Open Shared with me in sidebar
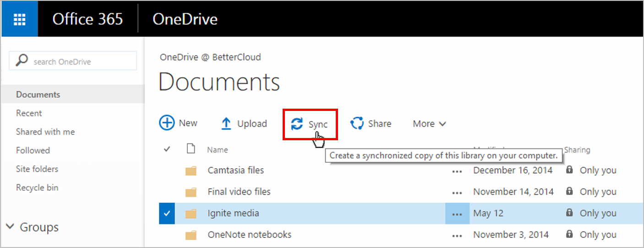Image resolution: width=644 pixels, height=248 pixels. 45,132
